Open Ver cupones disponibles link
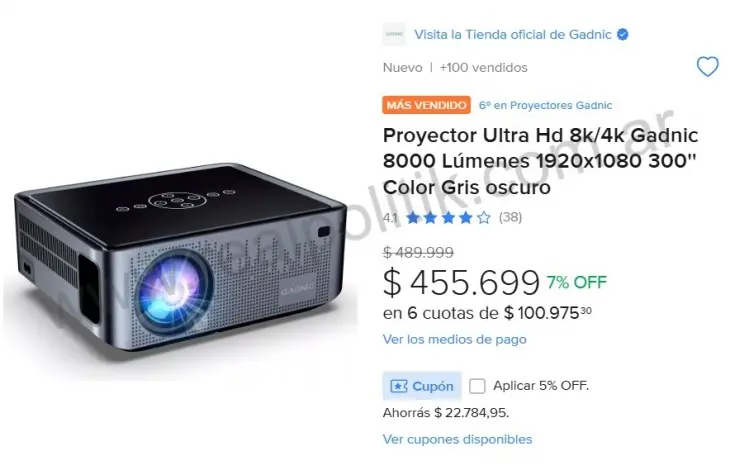This screenshot has height=470, width=730. tap(457, 439)
